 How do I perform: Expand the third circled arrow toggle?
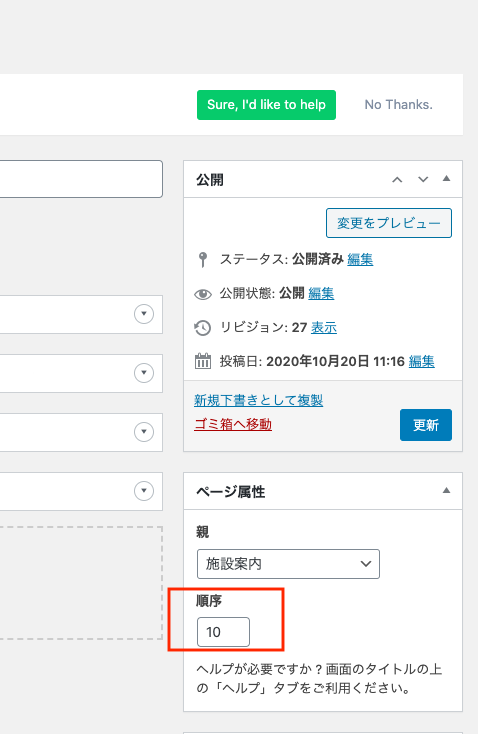[x=144, y=432]
